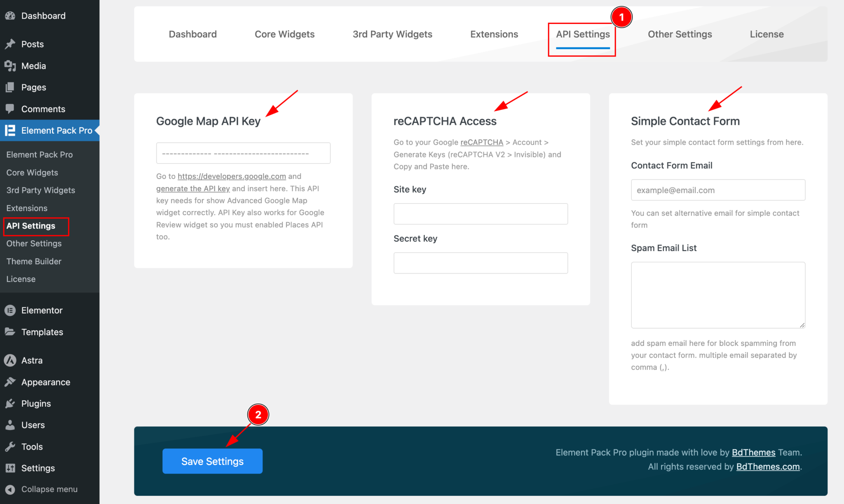Follow the reCAPTCHA link
Screen dimensions: 844x504
pos(482,142)
